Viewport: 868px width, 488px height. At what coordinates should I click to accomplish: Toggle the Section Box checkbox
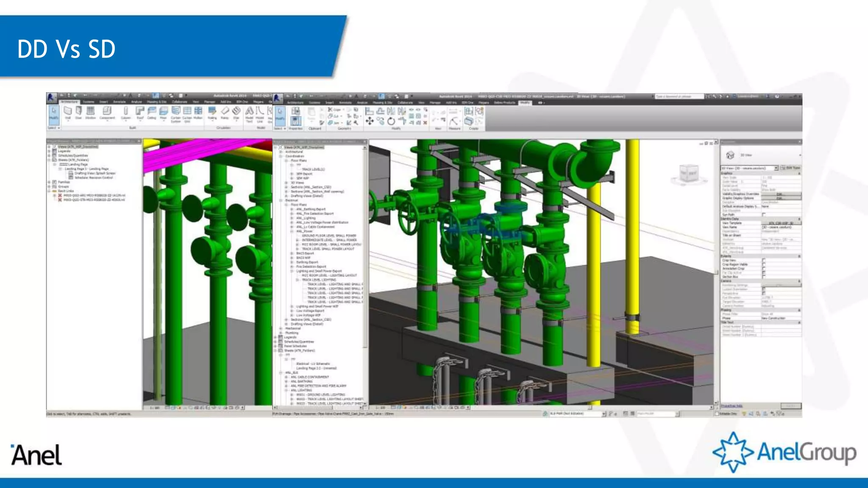764,277
